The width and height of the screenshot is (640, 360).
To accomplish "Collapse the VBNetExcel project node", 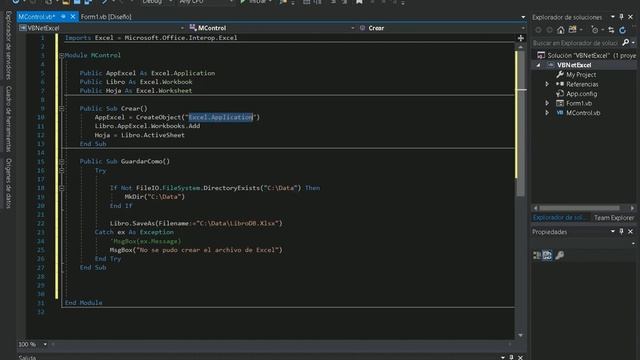I will coord(538,65).
